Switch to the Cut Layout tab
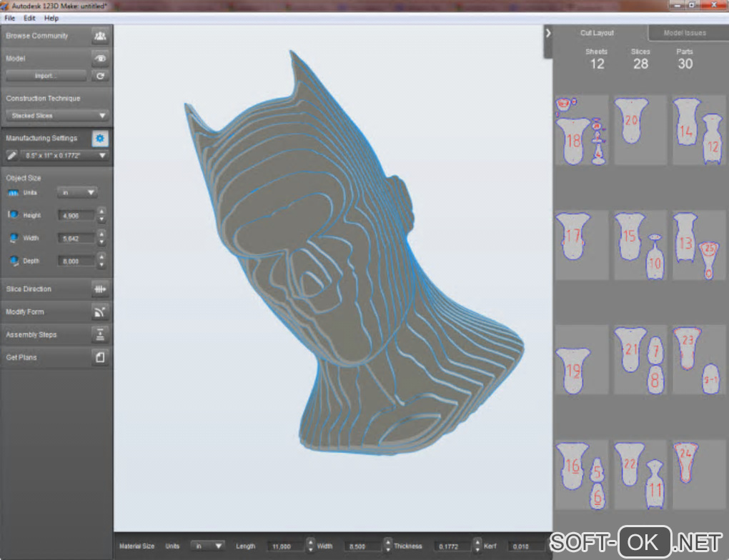The image size is (729, 560). [x=597, y=33]
